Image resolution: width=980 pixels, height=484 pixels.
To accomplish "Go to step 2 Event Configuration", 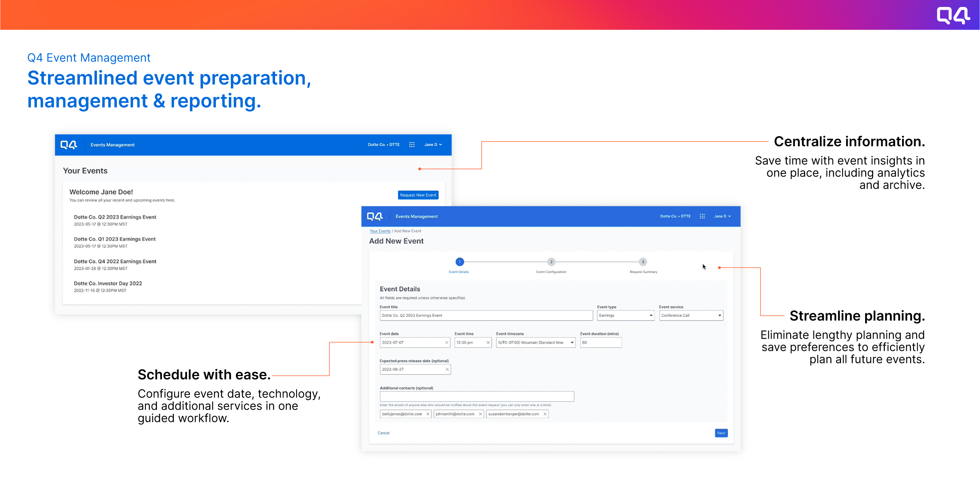I will coord(551,262).
